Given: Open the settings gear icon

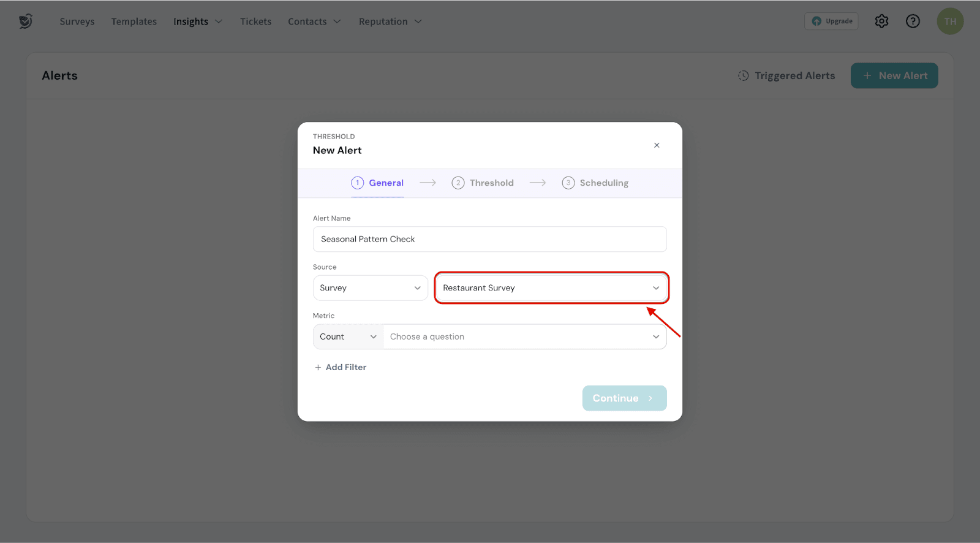Looking at the screenshot, I should click(881, 21).
